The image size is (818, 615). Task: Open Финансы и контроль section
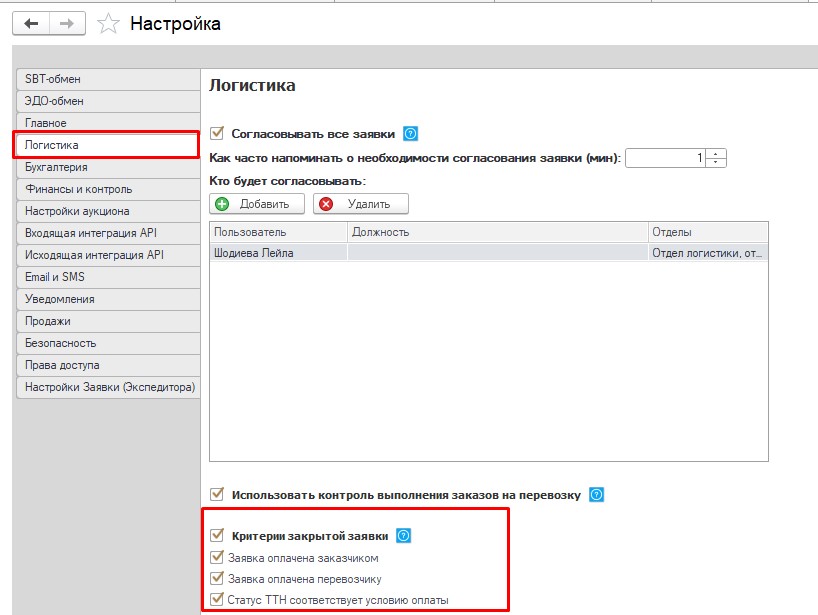[109, 189]
